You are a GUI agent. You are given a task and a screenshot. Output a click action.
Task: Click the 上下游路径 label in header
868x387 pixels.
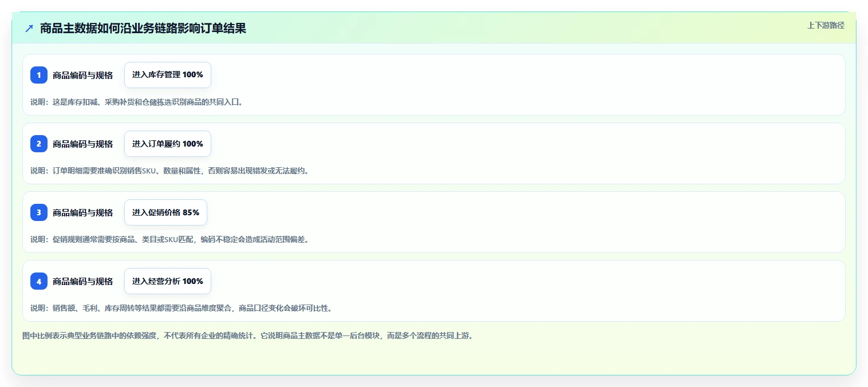point(826,25)
